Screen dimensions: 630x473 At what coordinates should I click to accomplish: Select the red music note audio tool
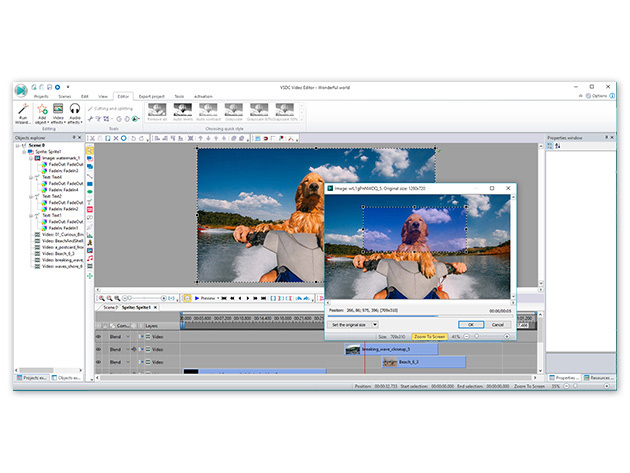pyautogui.click(x=90, y=258)
